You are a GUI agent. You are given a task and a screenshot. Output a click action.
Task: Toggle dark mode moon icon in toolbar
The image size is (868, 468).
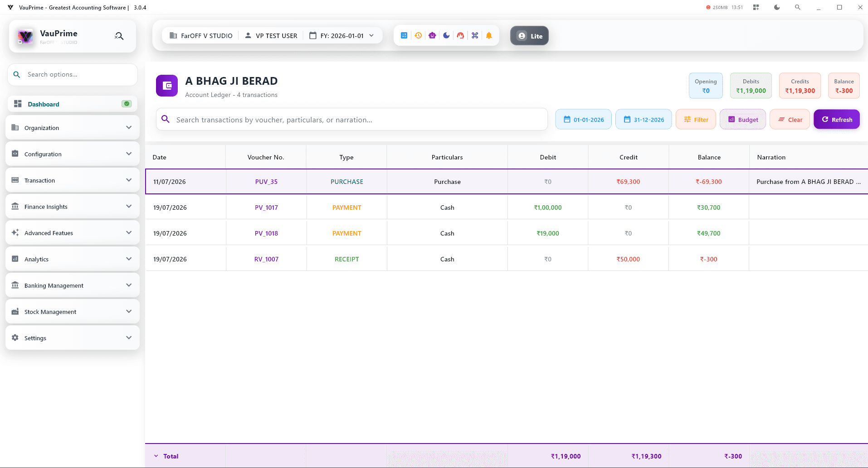pyautogui.click(x=446, y=35)
